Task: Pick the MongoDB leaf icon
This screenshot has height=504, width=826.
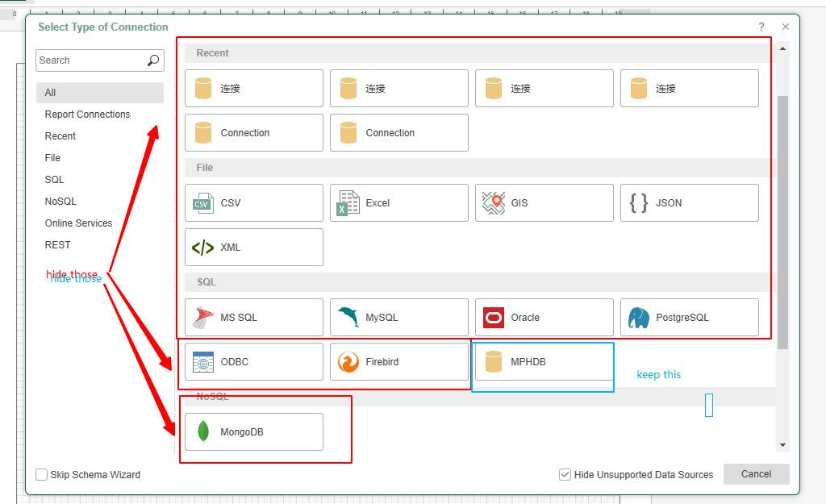Action: (202, 432)
